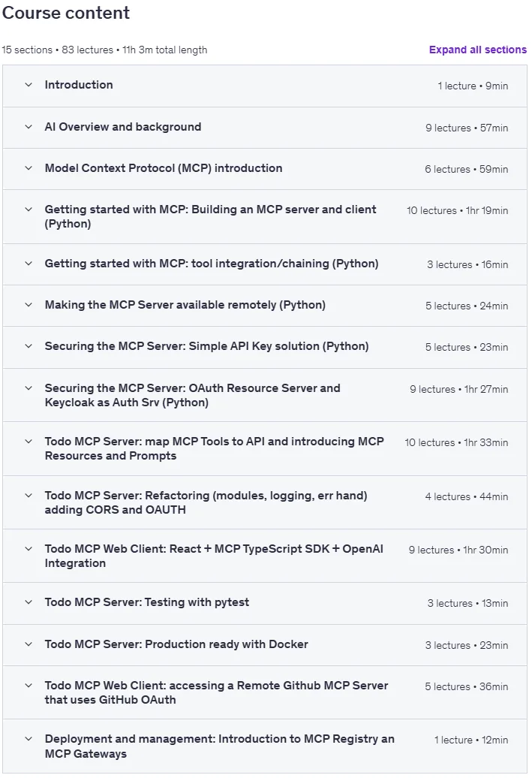The height and width of the screenshot is (778, 532).
Task: Expand chevron for Building an MCP server and client
Action: point(29,210)
